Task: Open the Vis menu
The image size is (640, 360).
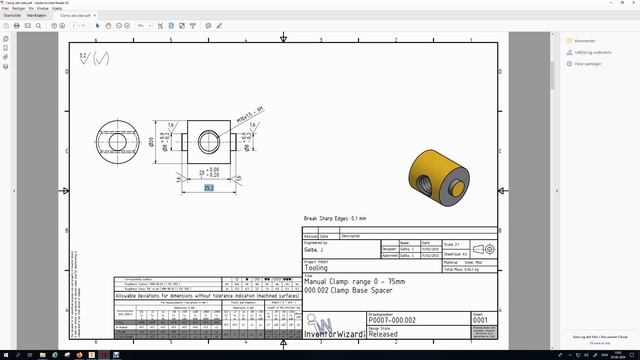Action: [31, 8]
